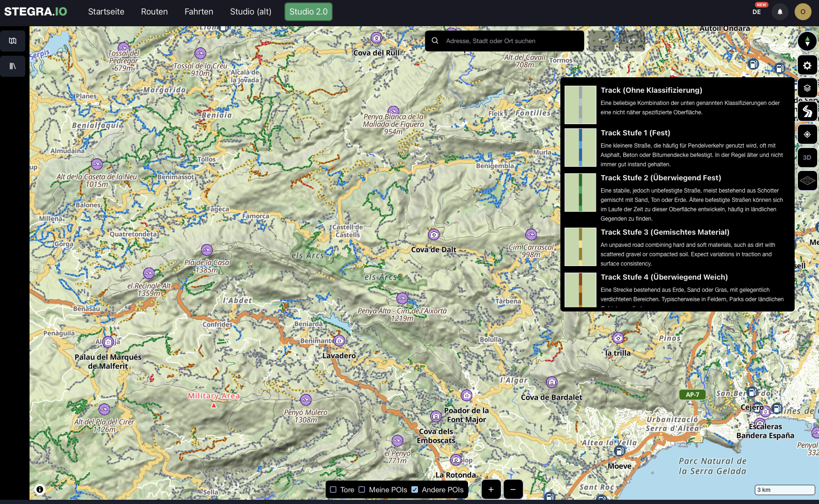This screenshot has width=819, height=504.
Task: Open notifications bell
Action: 780,12
